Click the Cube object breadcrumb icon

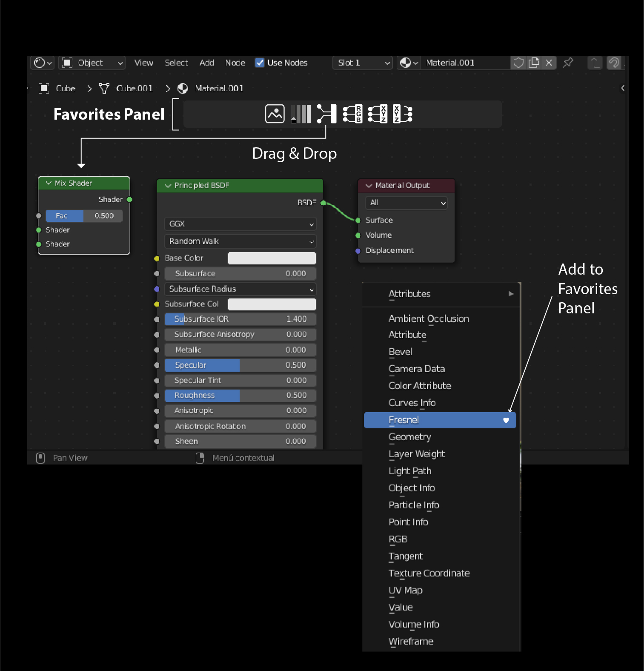pos(44,88)
